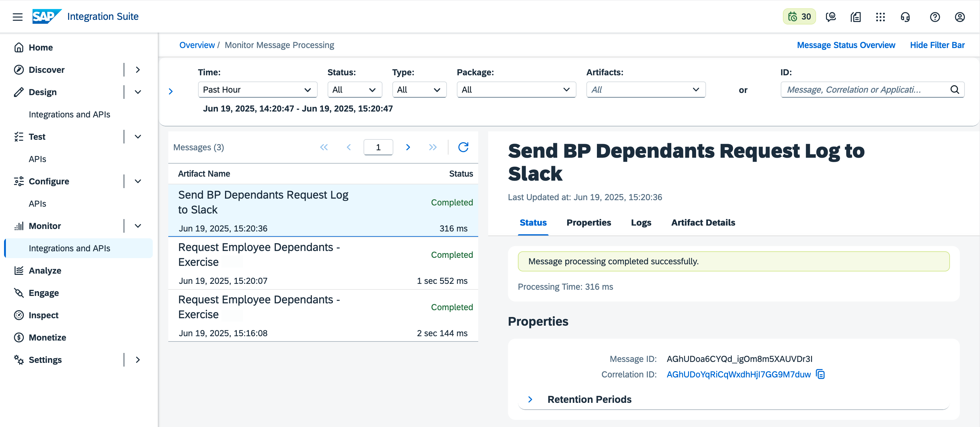Expand the Retention Periods section
980x427 pixels.
(x=530, y=400)
